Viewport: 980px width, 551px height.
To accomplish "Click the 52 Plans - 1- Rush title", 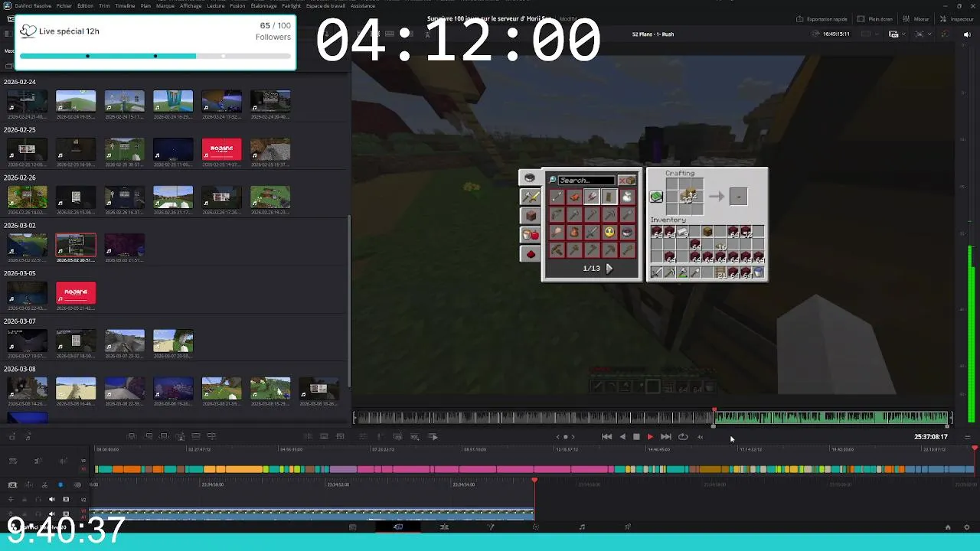I will point(653,34).
